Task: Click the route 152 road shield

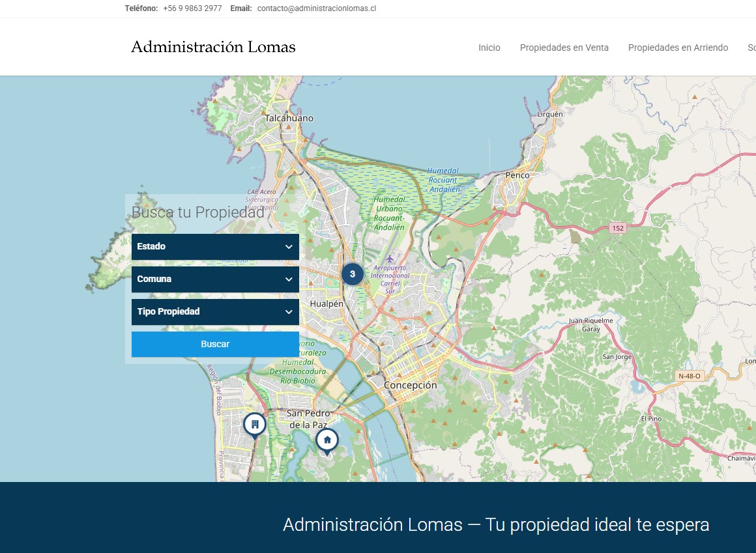Action: [x=618, y=229]
